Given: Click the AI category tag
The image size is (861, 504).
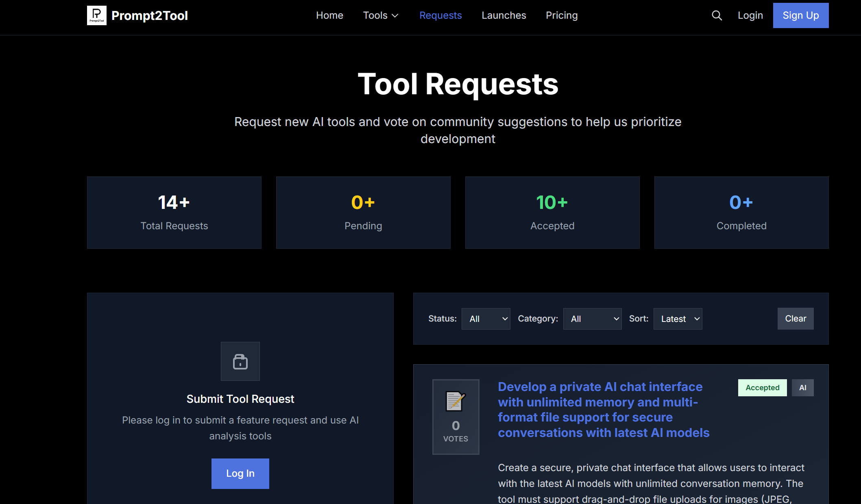Looking at the screenshot, I should tap(802, 388).
